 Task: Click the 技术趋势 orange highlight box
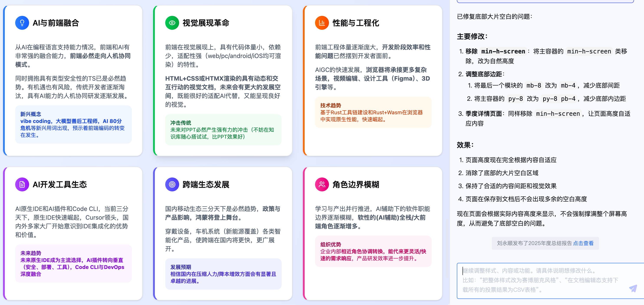373,112
